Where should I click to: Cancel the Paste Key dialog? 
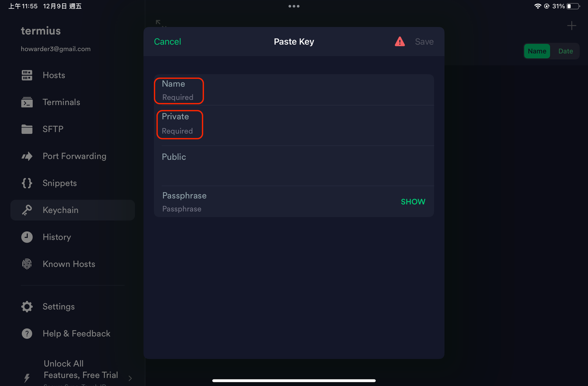(x=168, y=42)
